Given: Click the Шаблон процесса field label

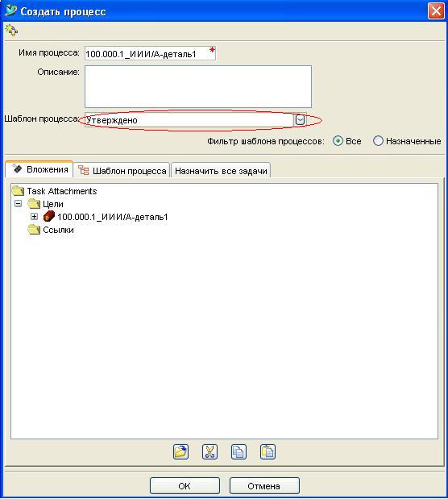Looking at the screenshot, I should point(41,119).
